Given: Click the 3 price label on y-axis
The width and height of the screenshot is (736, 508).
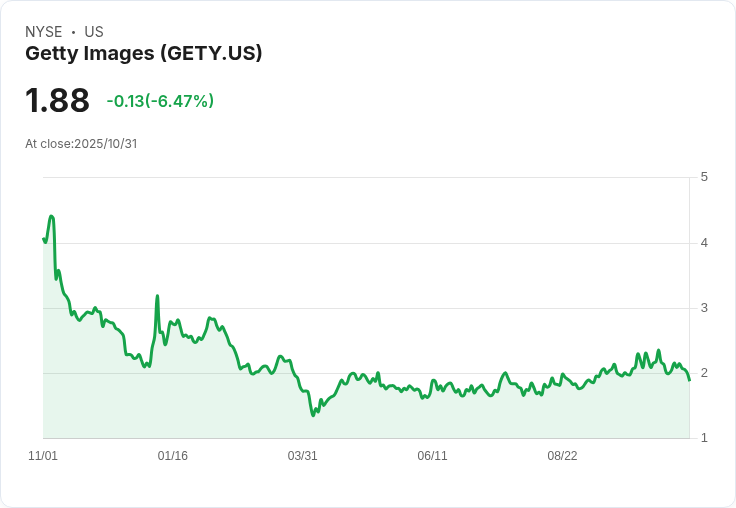Looking at the screenshot, I should pos(704,308).
